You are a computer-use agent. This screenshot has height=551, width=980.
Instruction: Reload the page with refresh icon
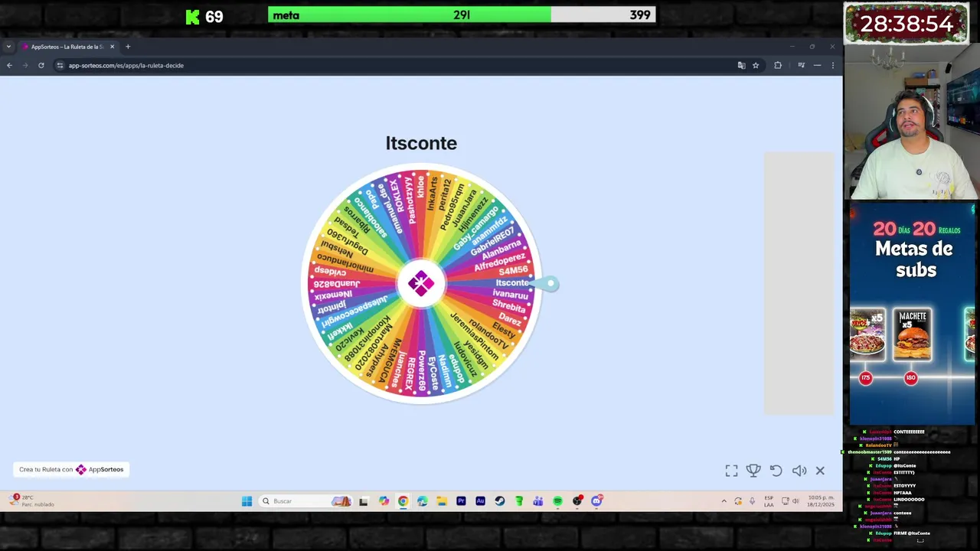pyautogui.click(x=41, y=65)
